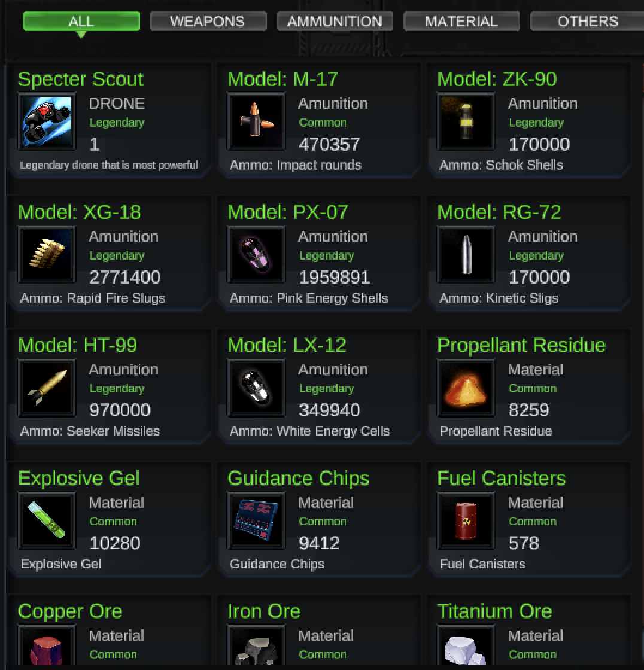Choose the XG-18 Rapid Fire Slugs icon
This screenshot has height=670, width=644.
[47, 254]
